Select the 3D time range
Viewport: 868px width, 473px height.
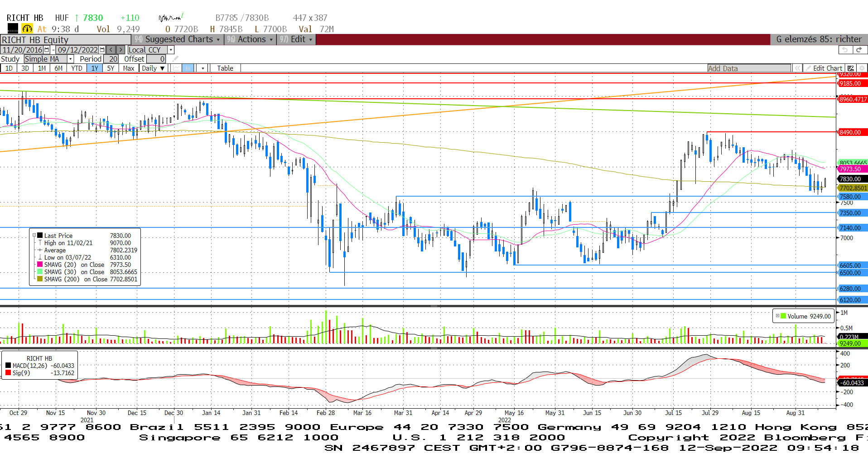[25, 68]
